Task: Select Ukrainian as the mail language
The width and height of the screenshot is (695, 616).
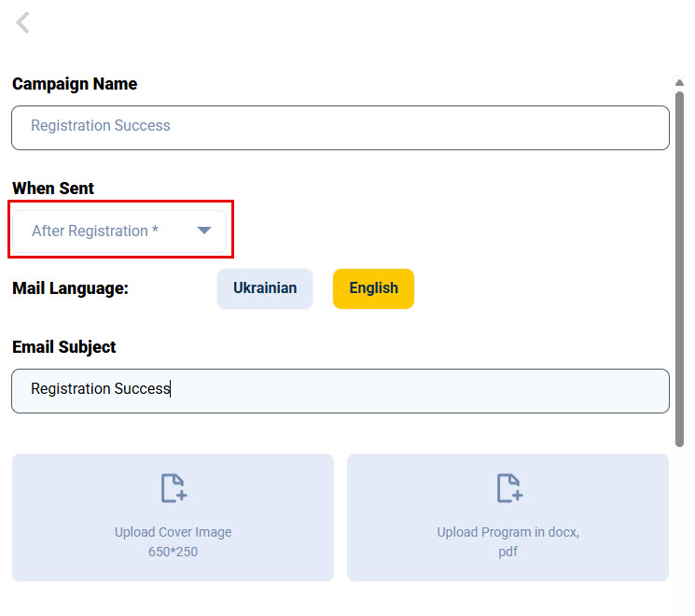Action: pos(265,288)
